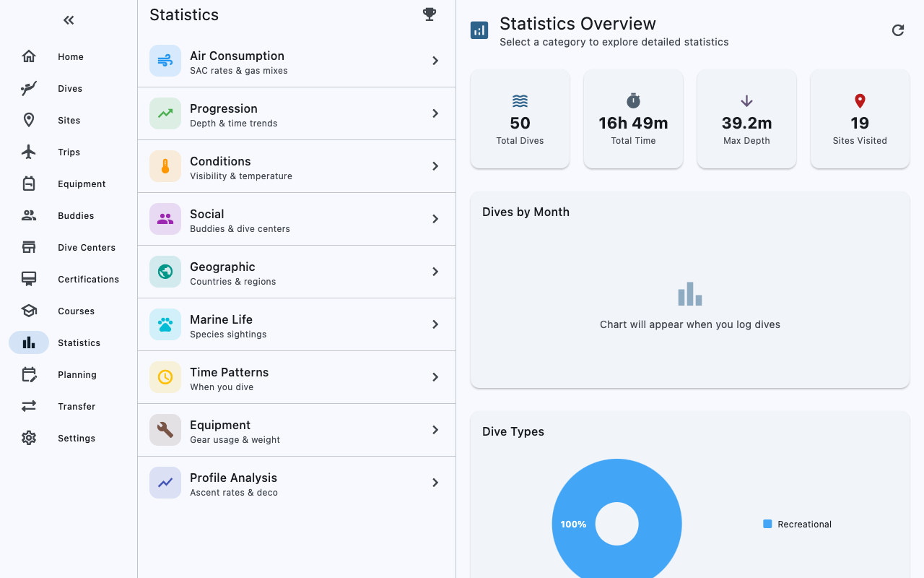Expand Profile Analysis with its chevron arrow
Screen dimensions: 924x578
tap(435, 483)
